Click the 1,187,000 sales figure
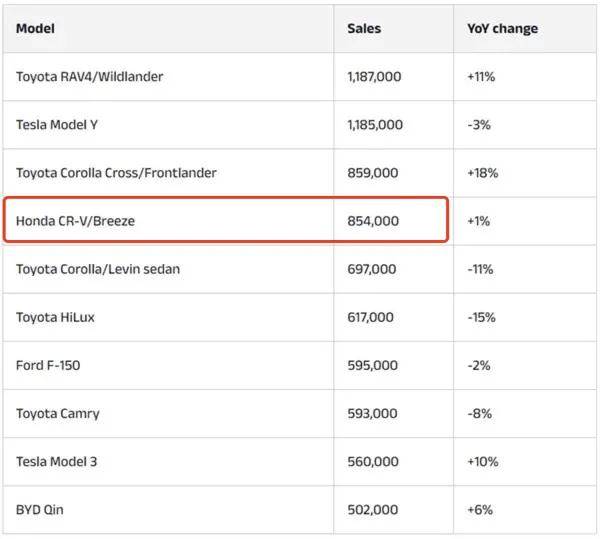600x539 pixels. [x=375, y=77]
